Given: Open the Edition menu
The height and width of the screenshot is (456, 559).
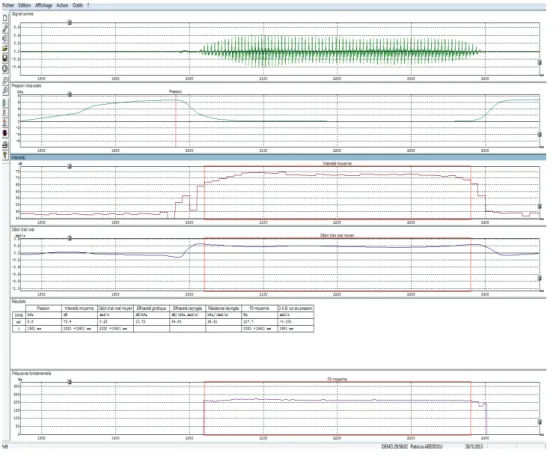Looking at the screenshot, I should (25, 5).
